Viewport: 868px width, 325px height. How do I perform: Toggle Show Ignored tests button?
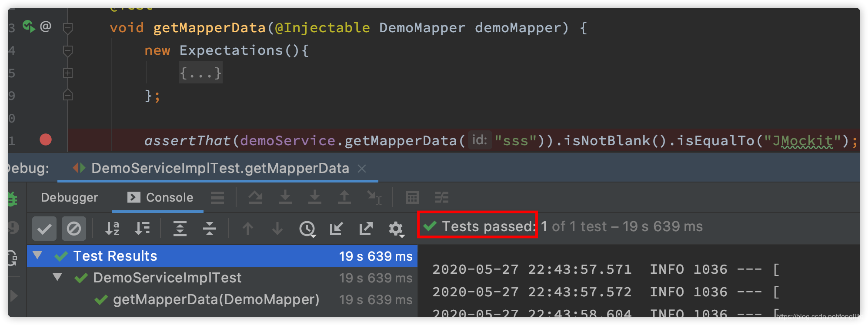(74, 229)
